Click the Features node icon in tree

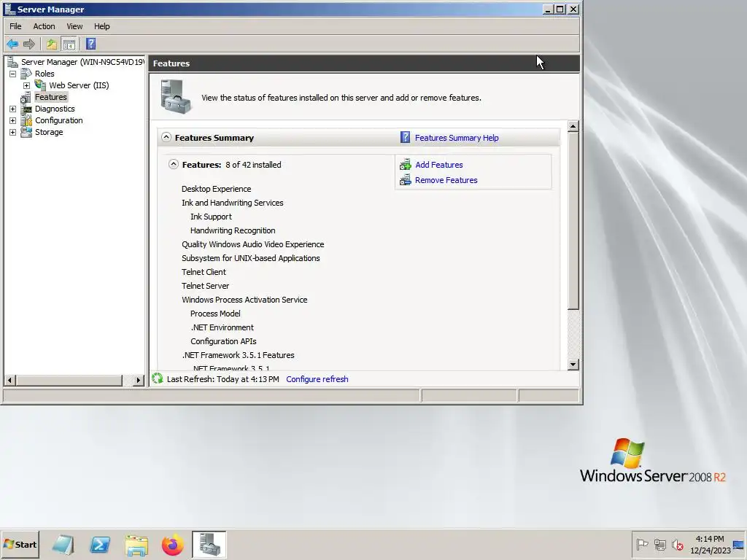[x=26, y=97]
